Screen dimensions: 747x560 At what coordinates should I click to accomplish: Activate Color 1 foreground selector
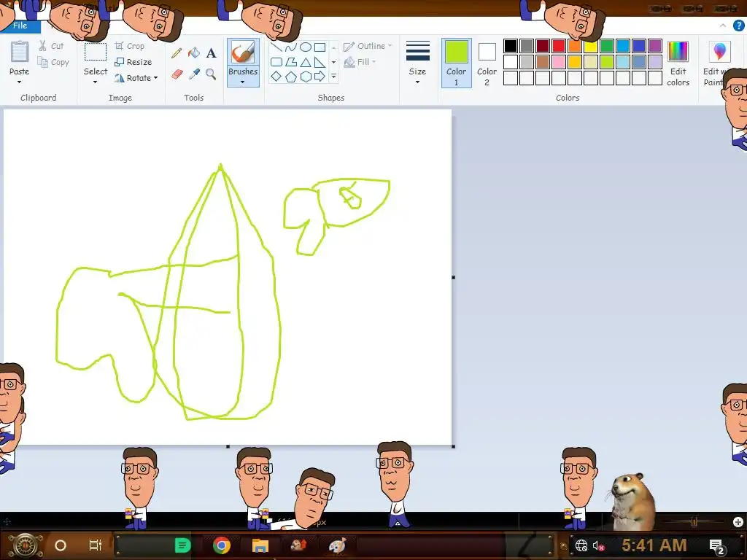(457, 63)
